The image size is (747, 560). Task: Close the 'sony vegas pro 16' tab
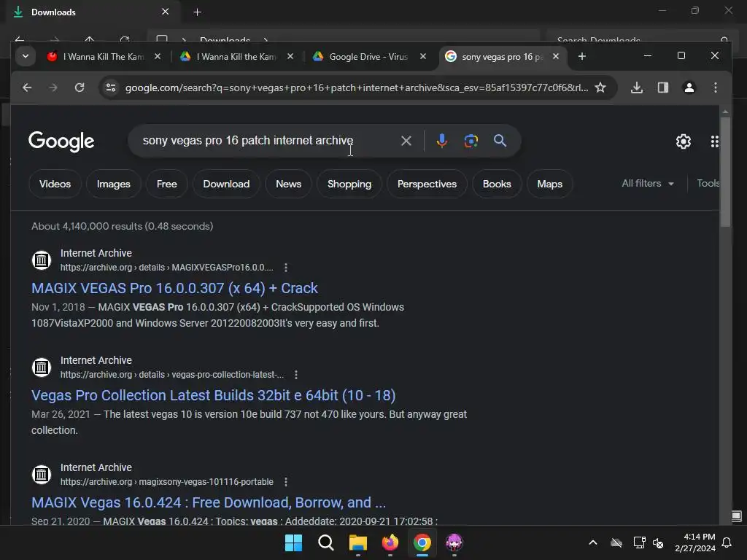(555, 56)
